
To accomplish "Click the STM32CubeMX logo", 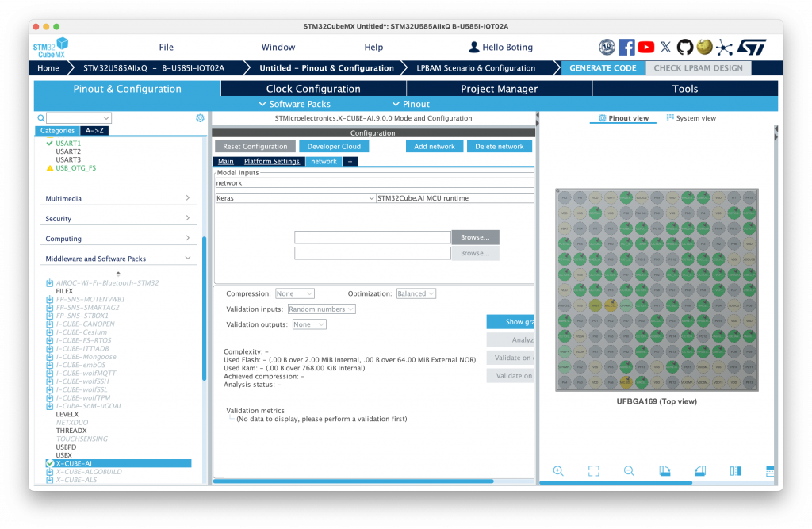I will coord(50,47).
